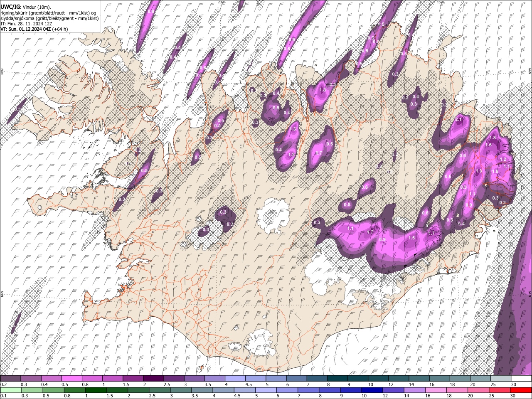
Task: Click the 'slydda/snjókoma' legend description line
Action: pos(50,18)
